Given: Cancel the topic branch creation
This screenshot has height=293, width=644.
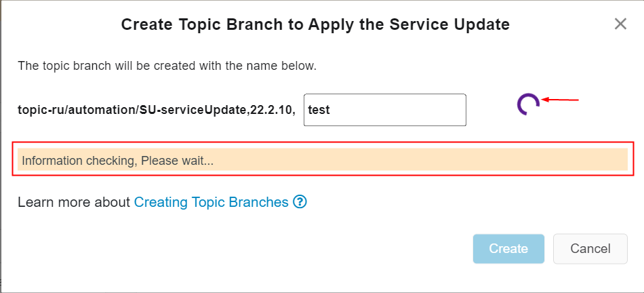Looking at the screenshot, I should pyautogui.click(x=590, y=249).
